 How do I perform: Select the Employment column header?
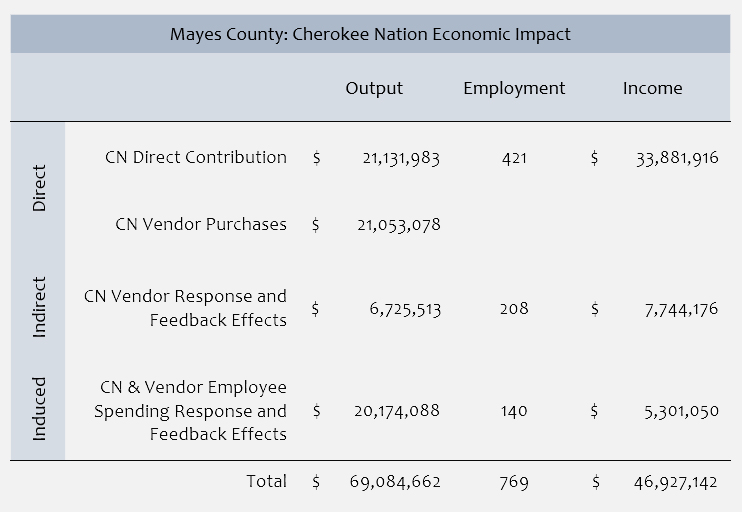(514, 88)
